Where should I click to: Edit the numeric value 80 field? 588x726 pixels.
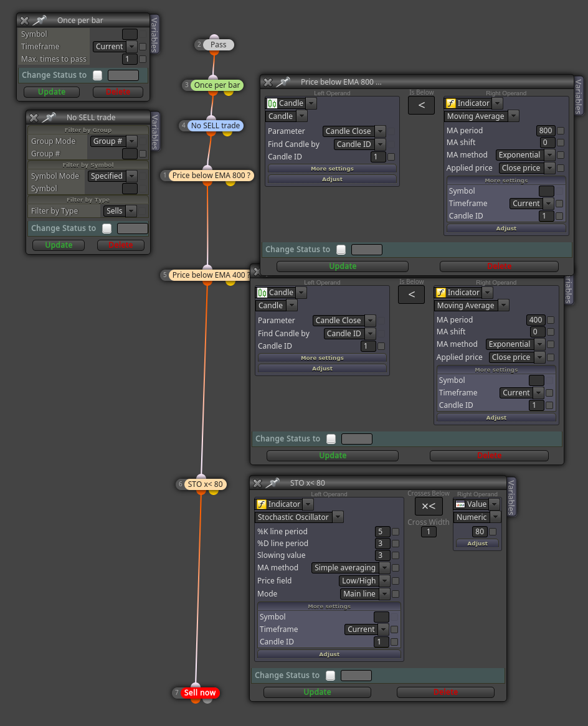pos(479,532)
